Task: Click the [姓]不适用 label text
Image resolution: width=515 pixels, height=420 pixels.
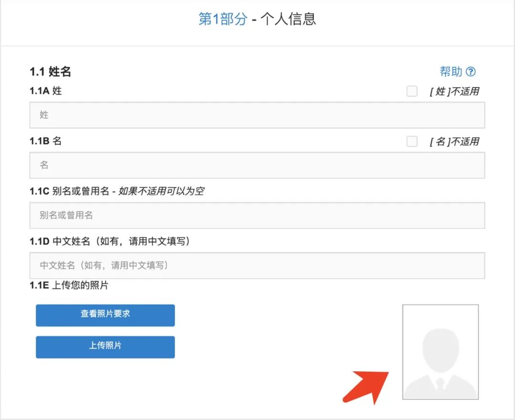Action: pos(454,91)
